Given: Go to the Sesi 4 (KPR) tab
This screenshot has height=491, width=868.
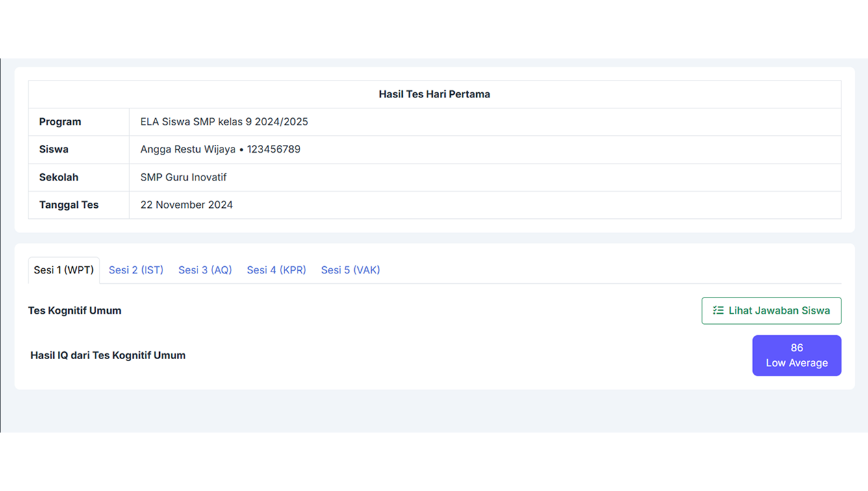Looking at the screenshot, I should pyautogui.click(x=276, y=270).
